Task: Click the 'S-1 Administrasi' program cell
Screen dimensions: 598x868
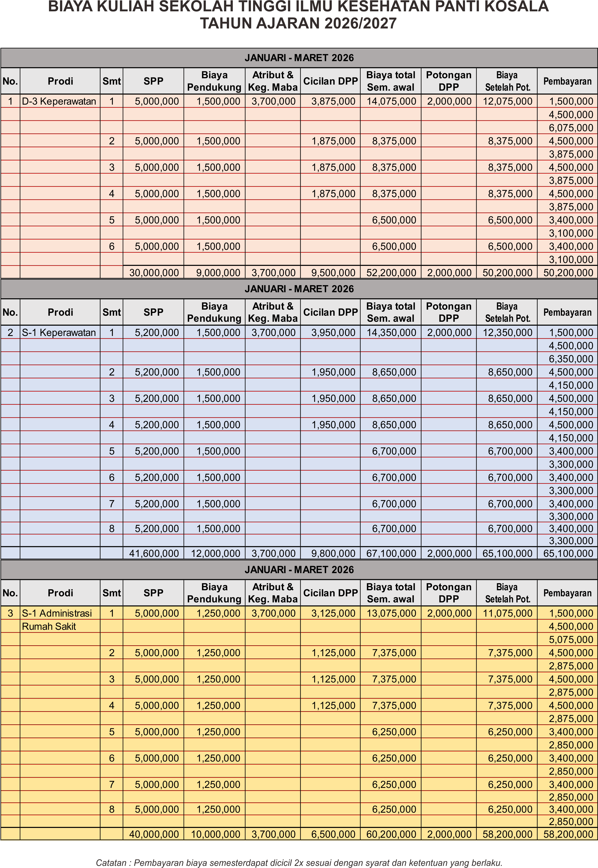Action: coord(57,613)
